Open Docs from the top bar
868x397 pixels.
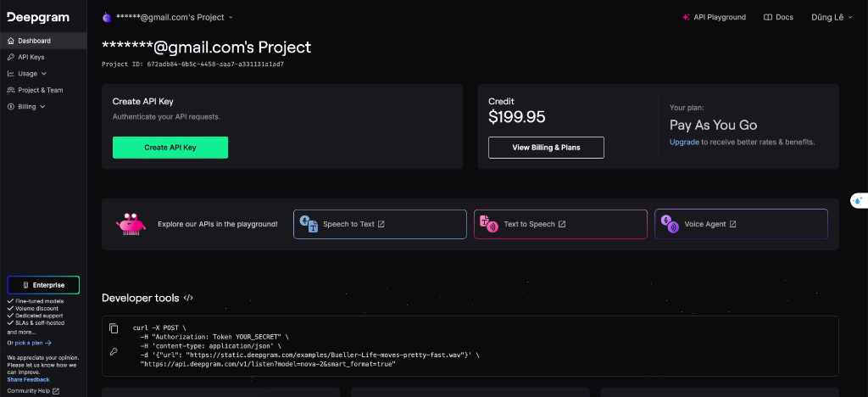tap(778, 17)
